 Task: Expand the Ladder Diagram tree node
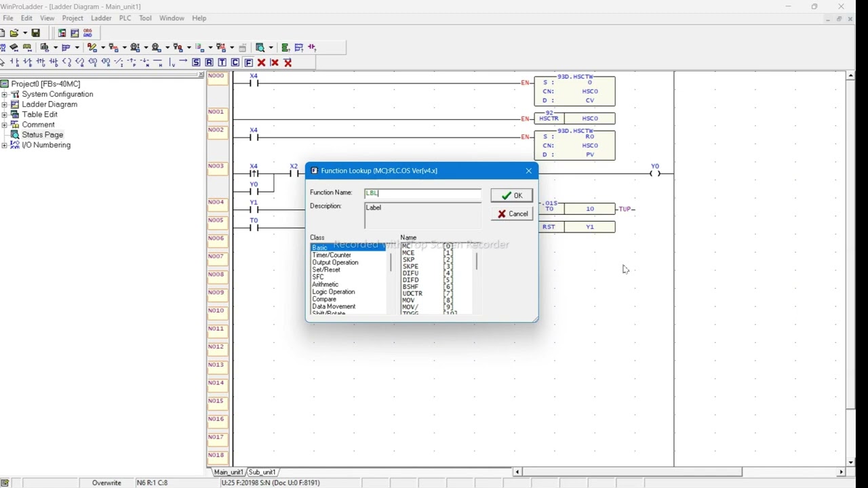[x=4, y=104]
